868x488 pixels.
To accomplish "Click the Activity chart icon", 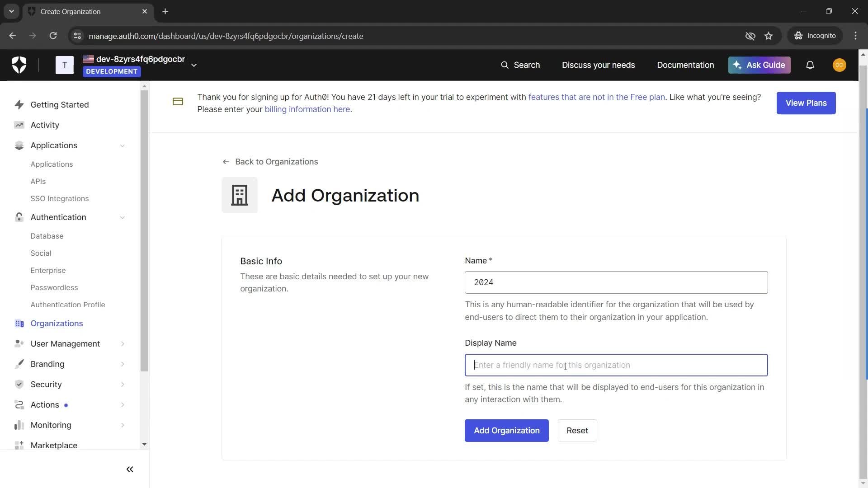I will pos(19,125).
